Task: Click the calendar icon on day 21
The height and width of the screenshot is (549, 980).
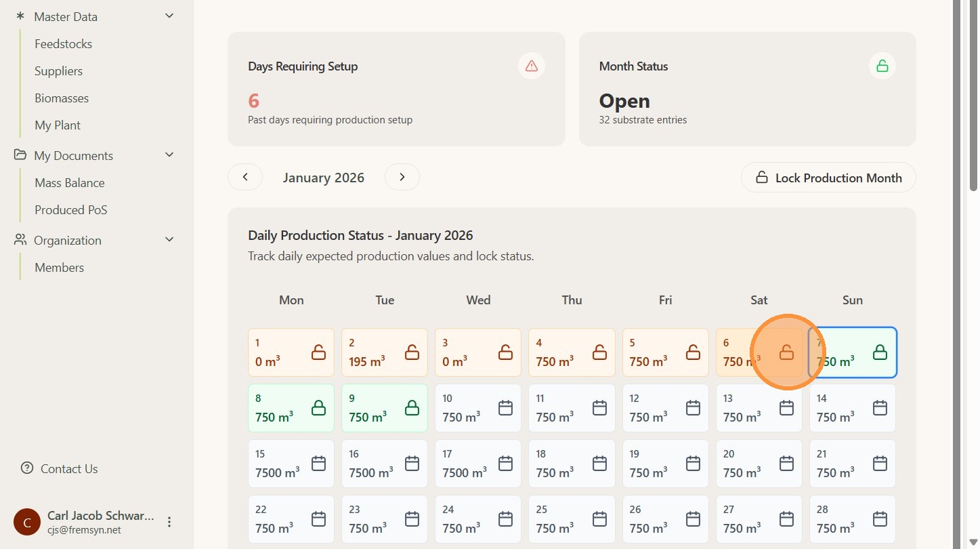Action: point(879,464)
